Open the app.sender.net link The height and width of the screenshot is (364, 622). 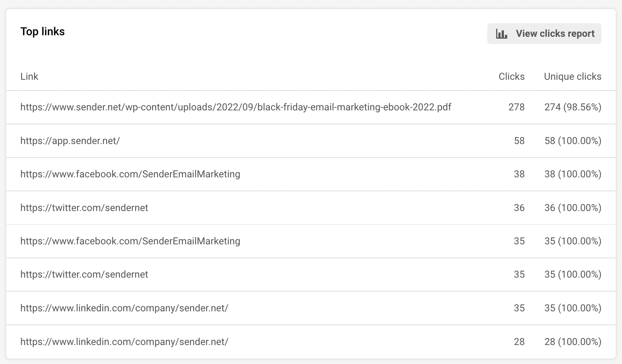click(70, 141)
